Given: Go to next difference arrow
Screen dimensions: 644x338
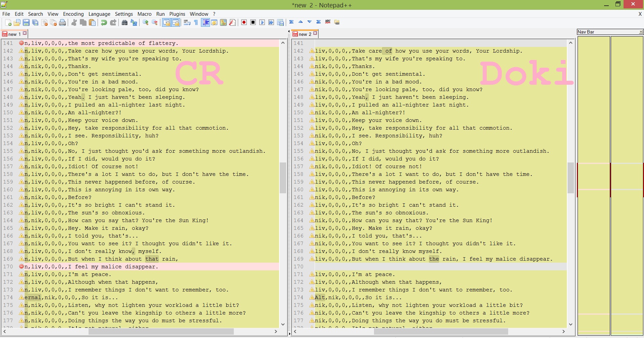Looking at the screenshot, I should pos(310,22).
